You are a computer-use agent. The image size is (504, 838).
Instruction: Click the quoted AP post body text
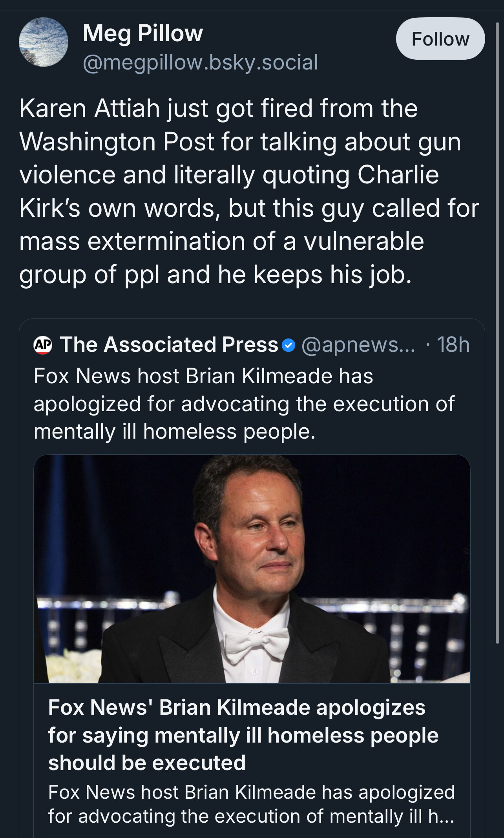point(243,404)
